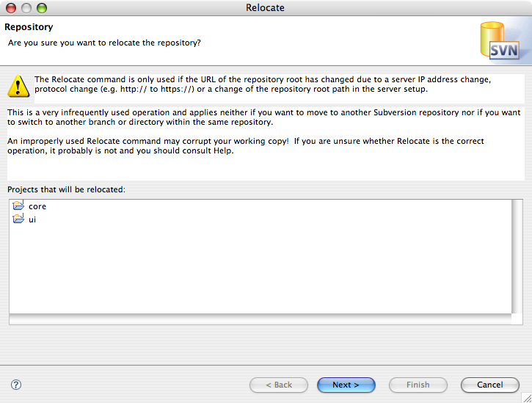This screenshot has width=532, height=403.
Task: Proceed with the Next > button
Action: (x=346, y=385)
